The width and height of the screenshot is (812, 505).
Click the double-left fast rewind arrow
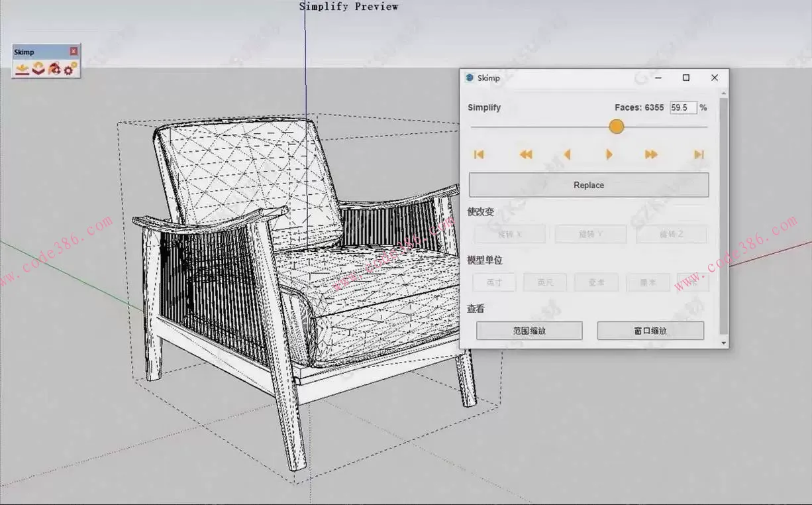point(525,154)
